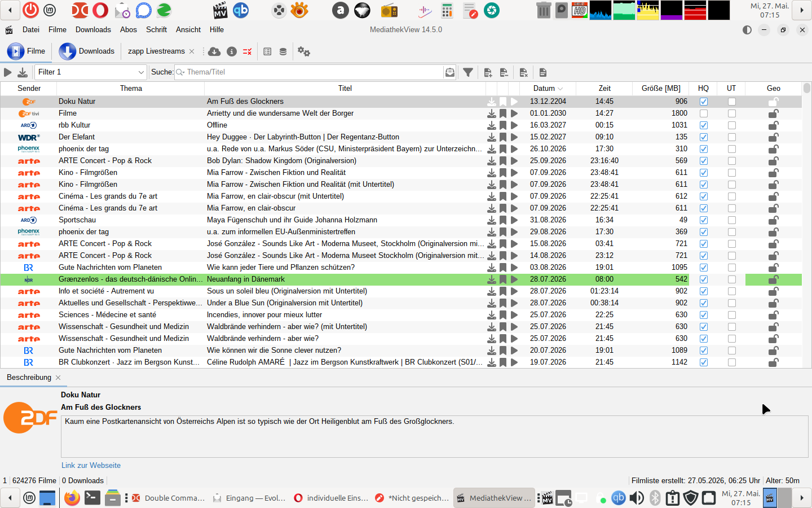Toggle HQ checkbox for 'Neuanfang in Dänemark'

coord(704,279)
